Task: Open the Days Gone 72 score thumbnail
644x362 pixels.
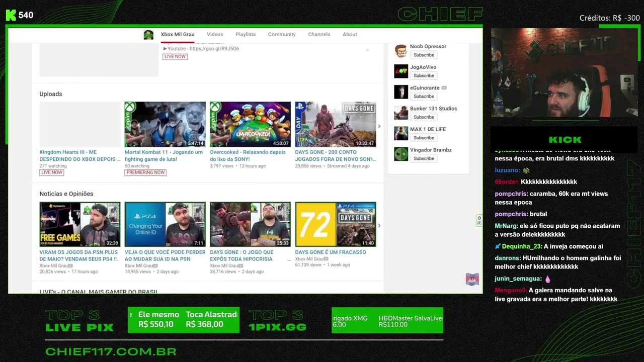Action: pos(336,224)
